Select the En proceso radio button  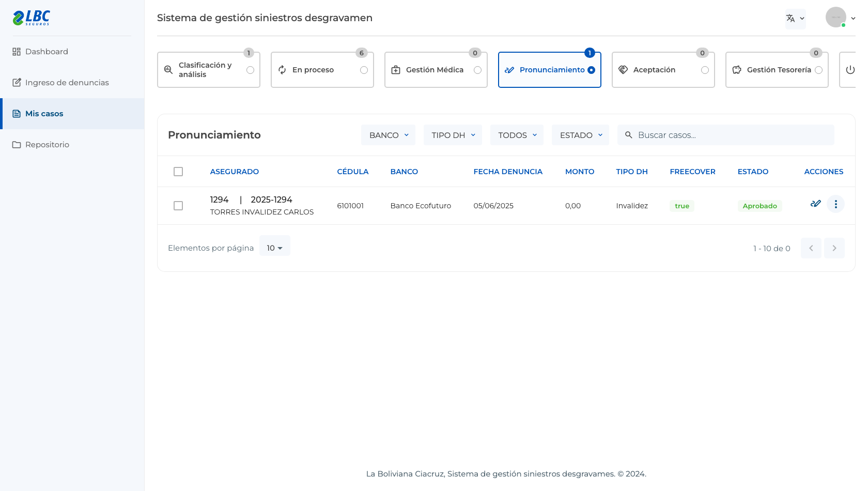[x=364, y=70]
